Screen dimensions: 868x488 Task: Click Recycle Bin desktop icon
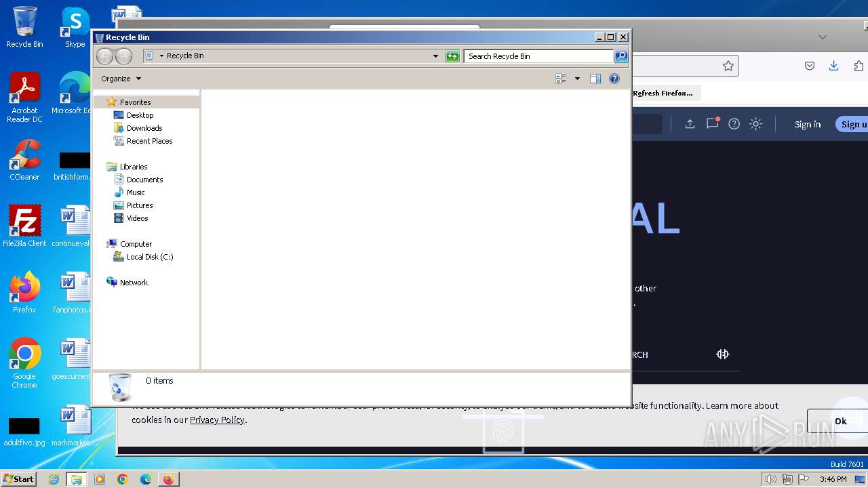[x=24, y=27]
